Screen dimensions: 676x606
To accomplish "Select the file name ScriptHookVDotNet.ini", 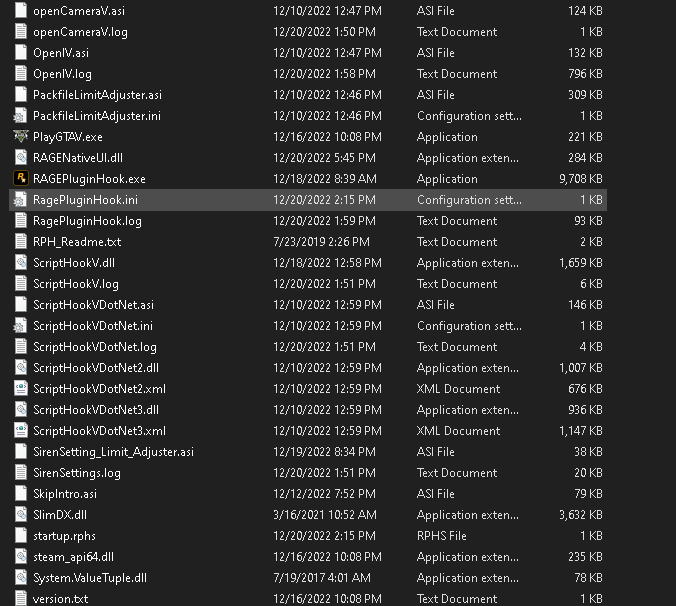I will point(93,326).
